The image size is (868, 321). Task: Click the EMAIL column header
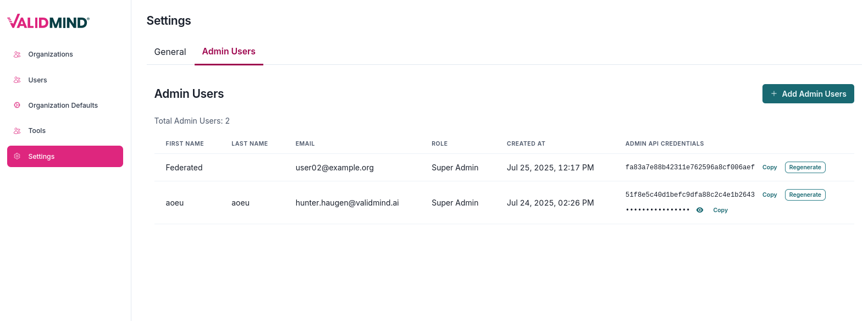pyautogui.click(x=305, y=143)
